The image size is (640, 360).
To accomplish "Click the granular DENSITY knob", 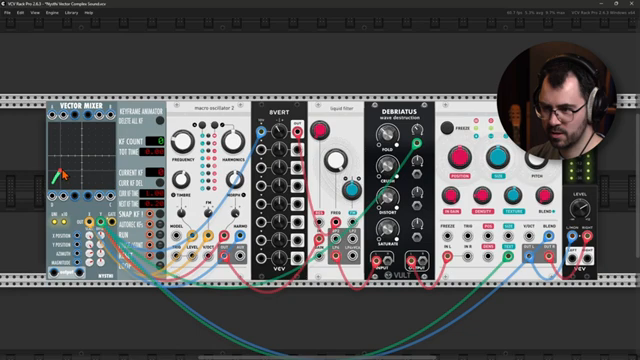I will tap(482, 196).
